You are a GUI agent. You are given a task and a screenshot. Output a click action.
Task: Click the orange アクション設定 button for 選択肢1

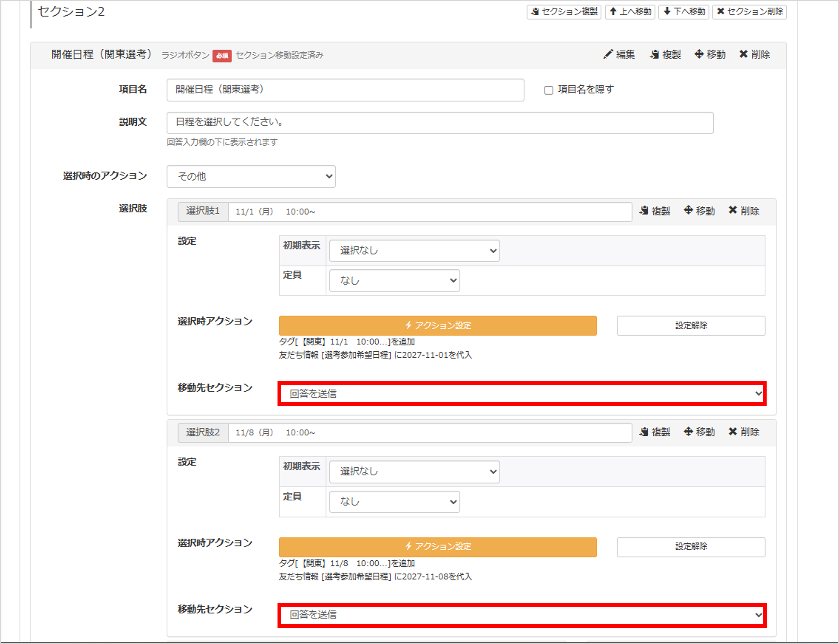[x=437, y=326]
